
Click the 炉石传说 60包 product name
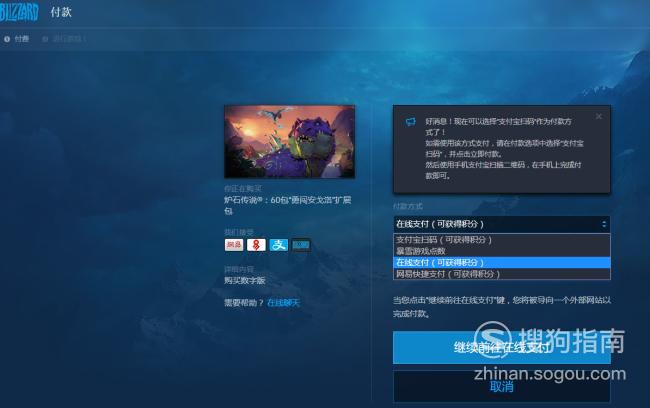click(x=288, y=205)
